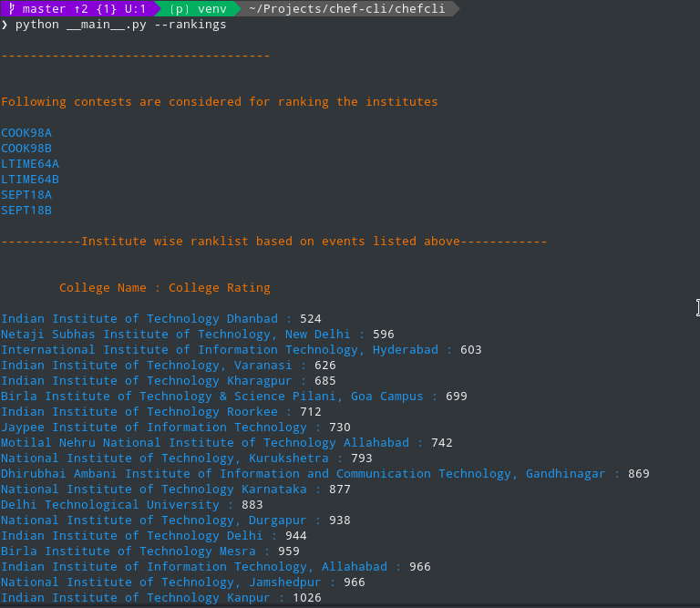Image resolution: width=700 pixels, height=608 pixels.
Task: Select contest code SEPT18A
Action: [26, 195]
